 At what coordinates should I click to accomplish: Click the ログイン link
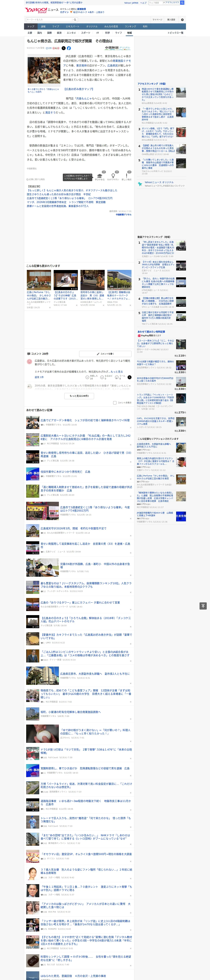[64, 12]
